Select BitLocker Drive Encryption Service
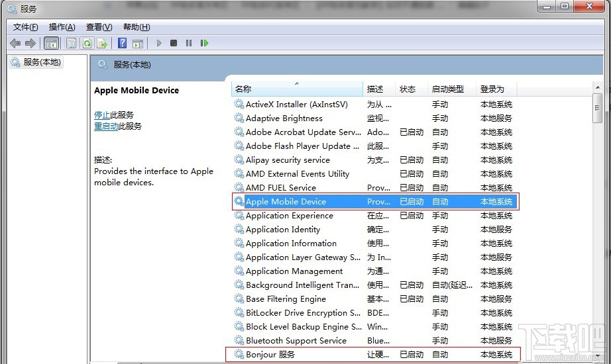The height and width of the screenshot is (364, 611). [x=375, y=313]
